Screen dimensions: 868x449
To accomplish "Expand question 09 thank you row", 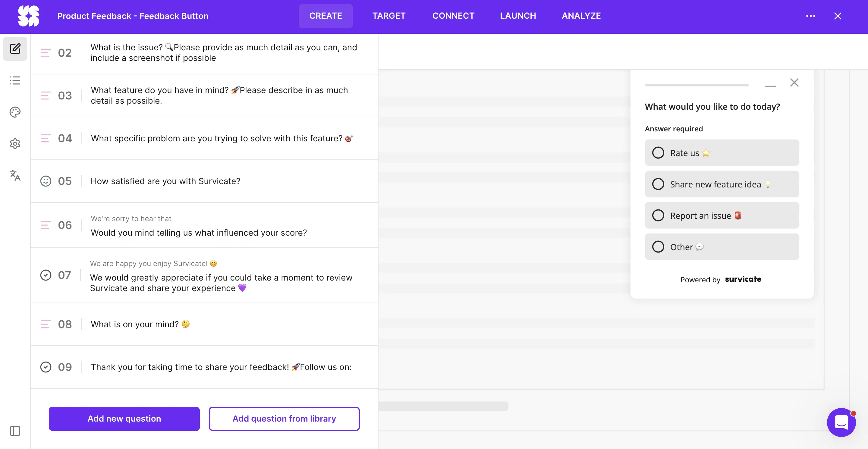I will point(221,367).
